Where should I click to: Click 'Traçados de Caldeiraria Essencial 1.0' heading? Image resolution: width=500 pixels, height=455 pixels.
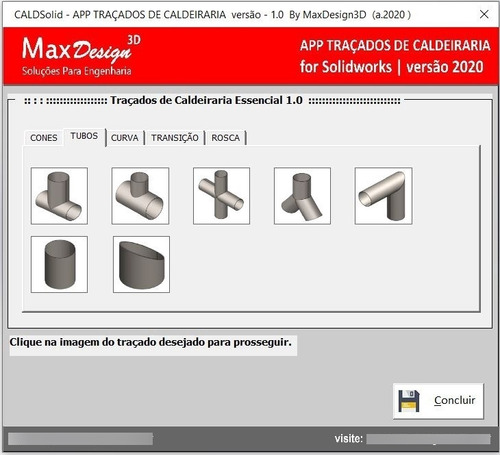206,100
